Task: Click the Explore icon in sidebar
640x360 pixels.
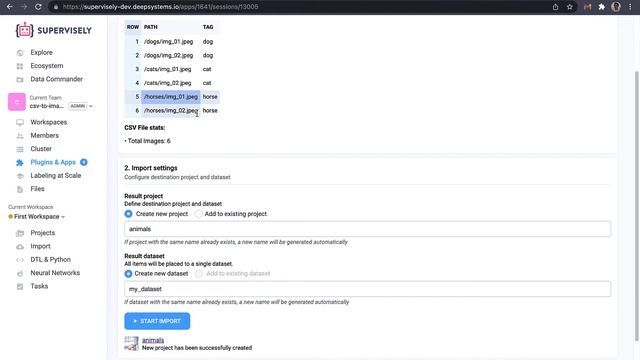Action: (x=20, y=53)
